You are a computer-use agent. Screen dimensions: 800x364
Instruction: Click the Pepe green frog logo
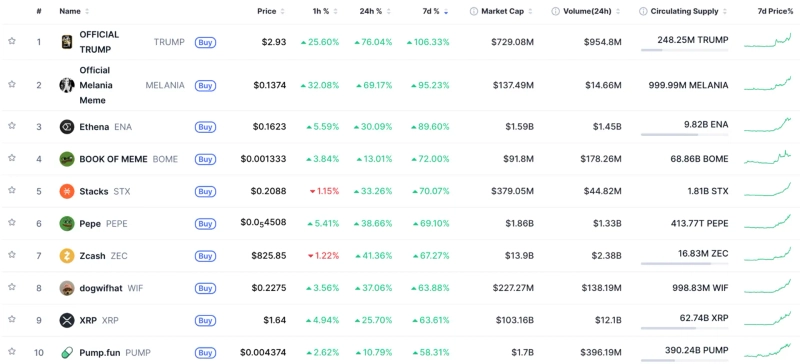(67, 224)
